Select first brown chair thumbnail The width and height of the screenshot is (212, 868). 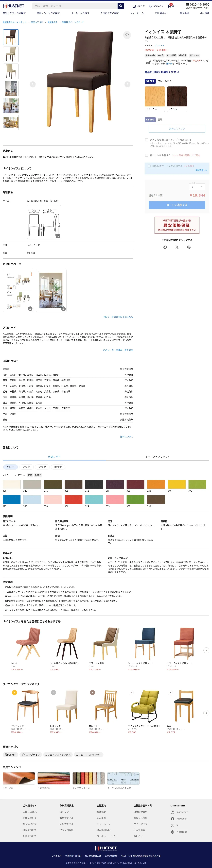pos(11,37)
